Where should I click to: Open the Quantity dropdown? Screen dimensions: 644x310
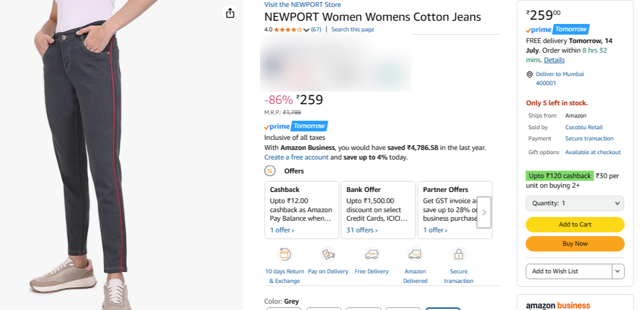click(x=574, y=203)
